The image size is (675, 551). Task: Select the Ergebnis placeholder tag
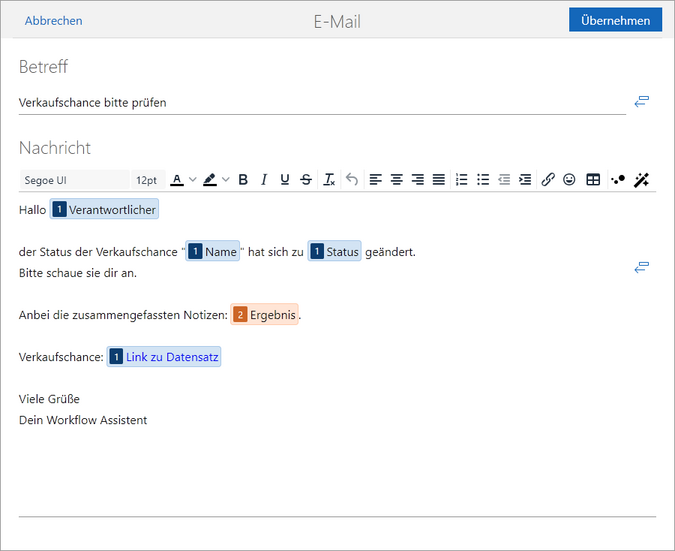[x=265, y=314]
